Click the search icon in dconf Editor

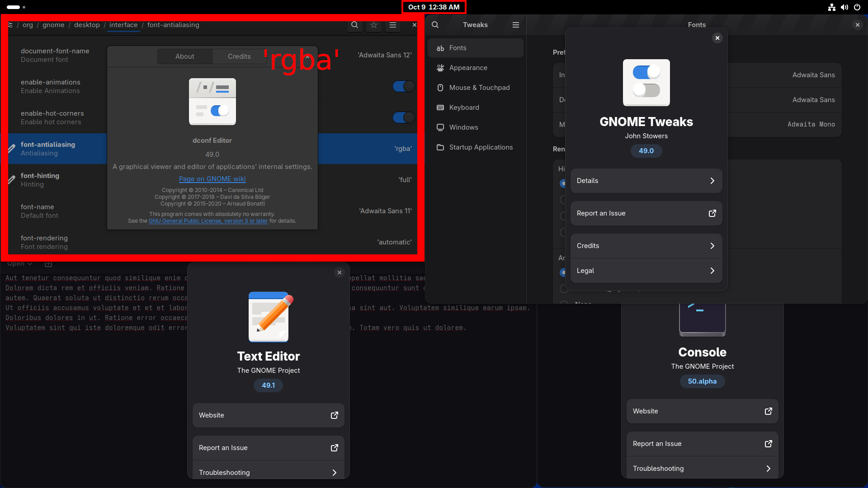(x=355, y=25)
